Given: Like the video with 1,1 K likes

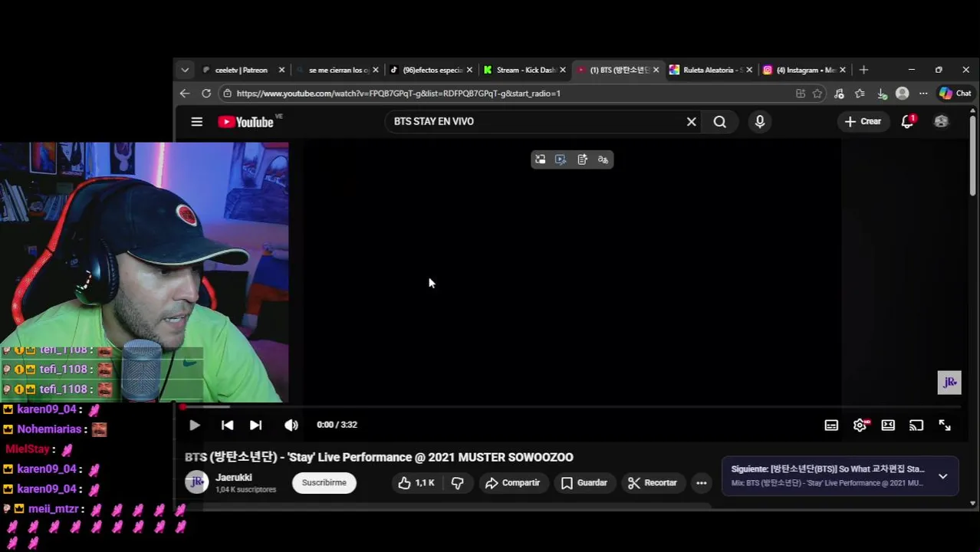Looking at the screenshot, I should (416, 482).
